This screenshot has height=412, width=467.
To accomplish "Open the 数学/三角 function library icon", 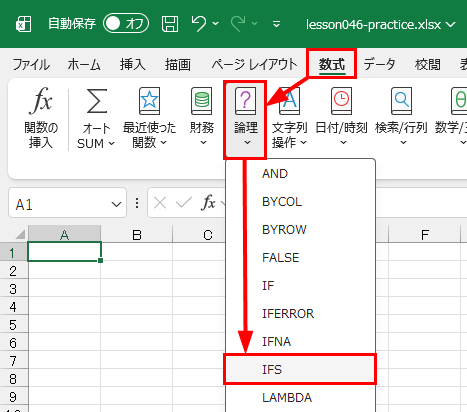I will [x=459, y=101].
